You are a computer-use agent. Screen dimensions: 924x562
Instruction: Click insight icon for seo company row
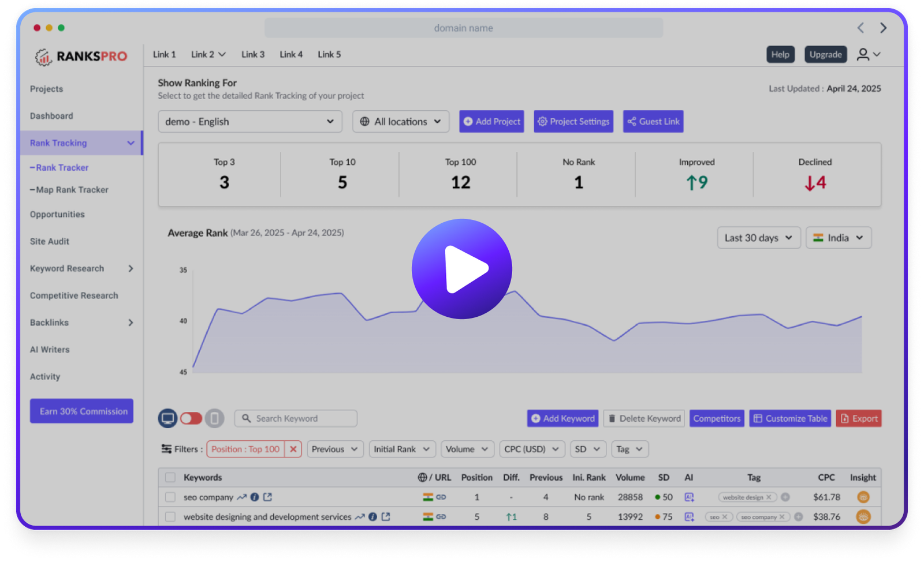coord(863,497)
